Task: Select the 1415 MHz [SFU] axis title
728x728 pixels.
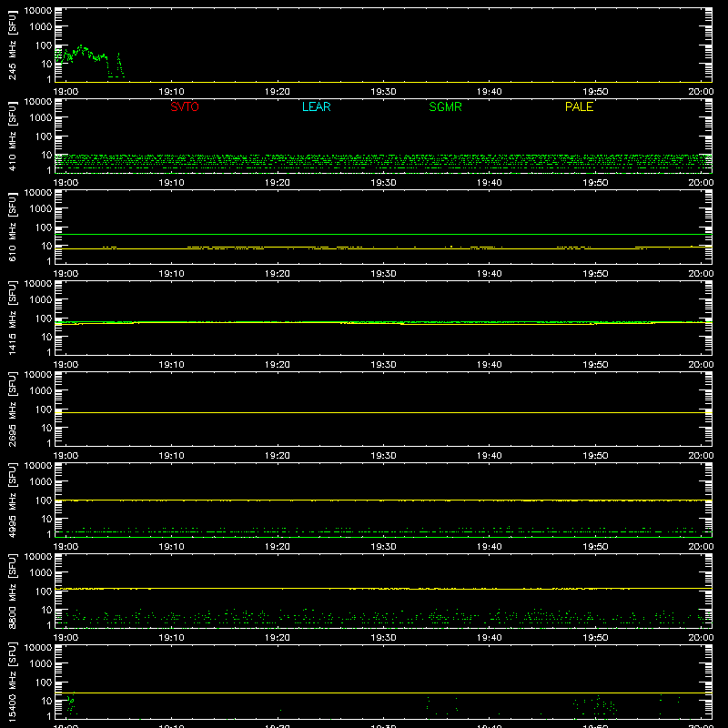Action: (x=12, y=318)
